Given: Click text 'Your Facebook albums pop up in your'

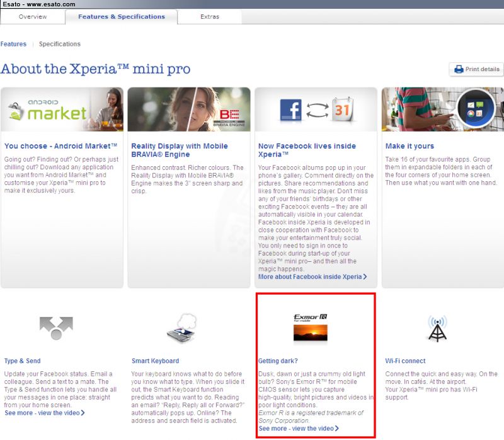Looking at the screenshot, I should coord(312,167).
